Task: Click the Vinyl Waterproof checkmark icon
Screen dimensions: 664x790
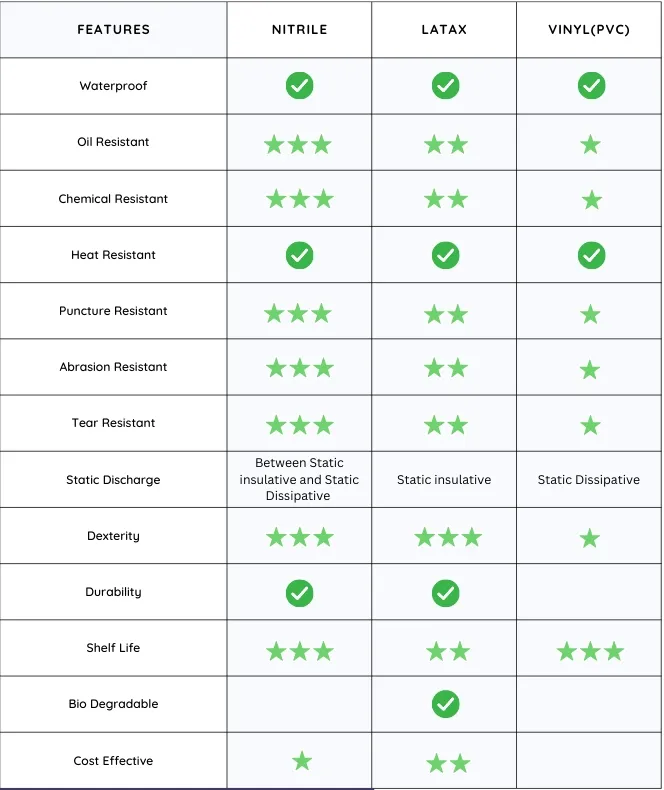Action: click(591, 86)
